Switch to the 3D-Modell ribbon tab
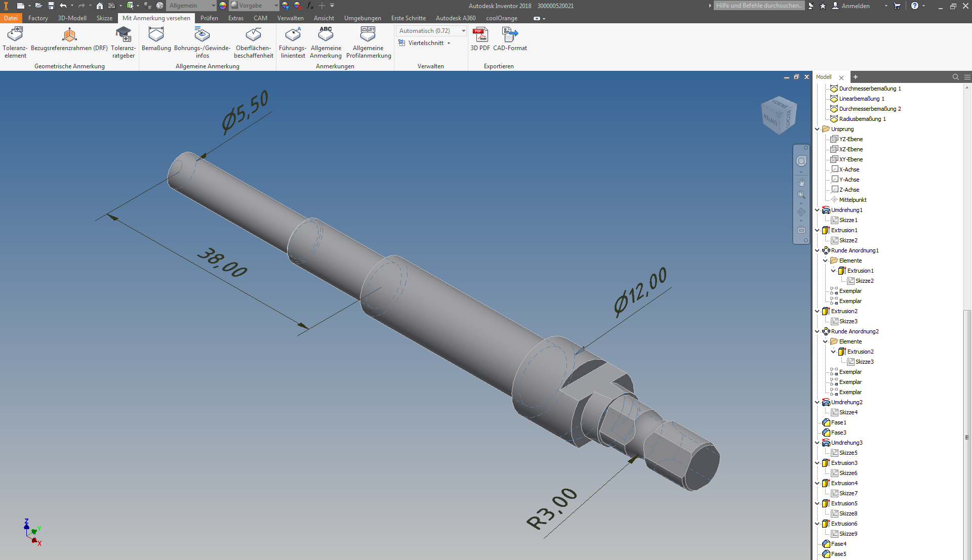 coord(72,18)
